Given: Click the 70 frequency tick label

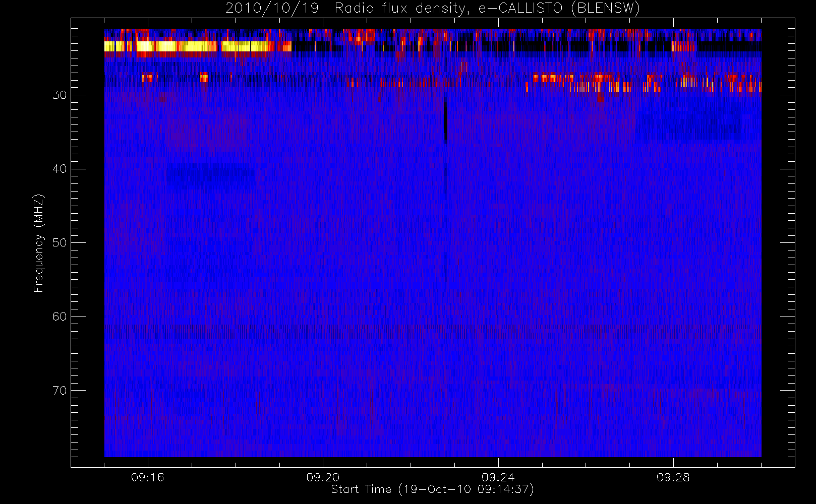Looking at the screenshot, I should (x=60, y=391).
